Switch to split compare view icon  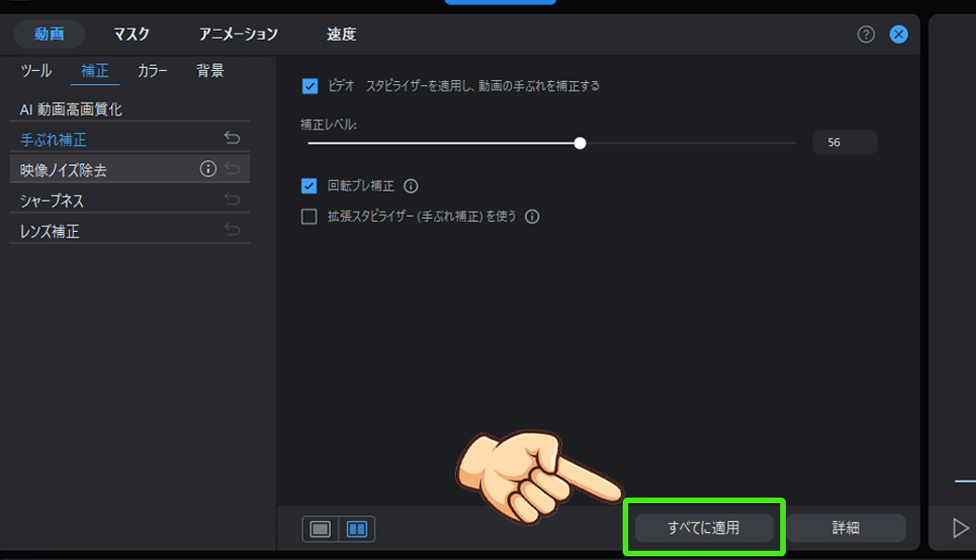(355, 528)
